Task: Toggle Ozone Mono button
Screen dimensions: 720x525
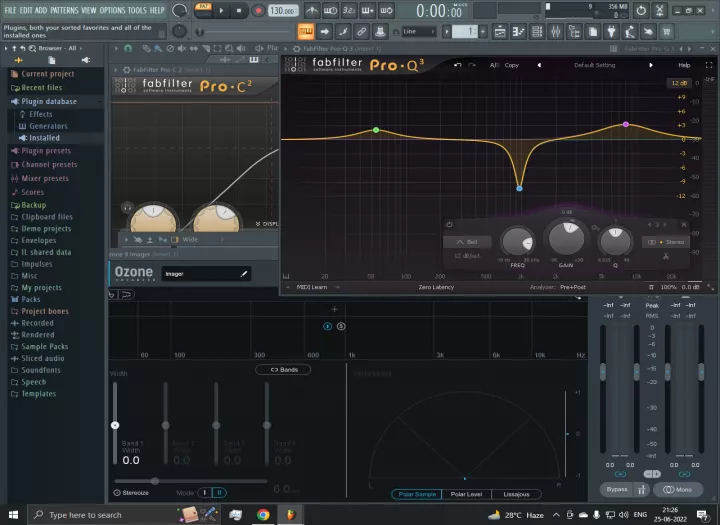Action: coord(678,490)
